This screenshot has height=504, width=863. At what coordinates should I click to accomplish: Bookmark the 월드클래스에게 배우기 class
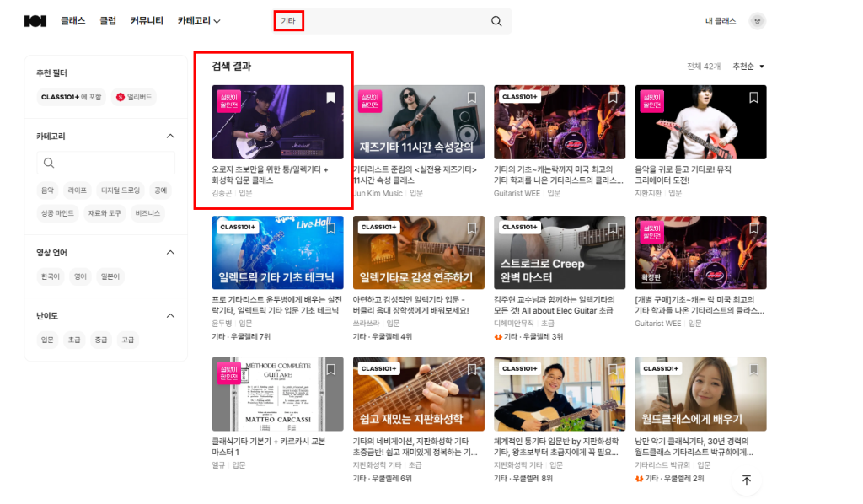753,369
